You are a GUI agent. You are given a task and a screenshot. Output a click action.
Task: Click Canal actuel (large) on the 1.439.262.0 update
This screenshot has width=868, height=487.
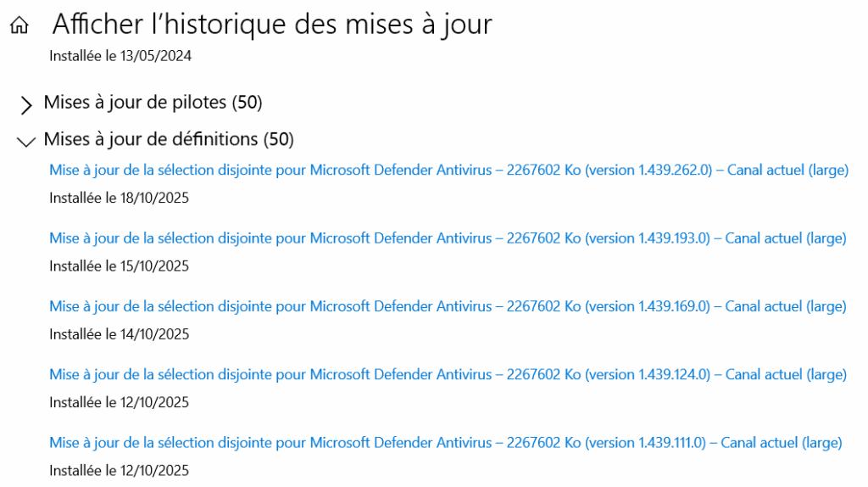coord(788,170)
